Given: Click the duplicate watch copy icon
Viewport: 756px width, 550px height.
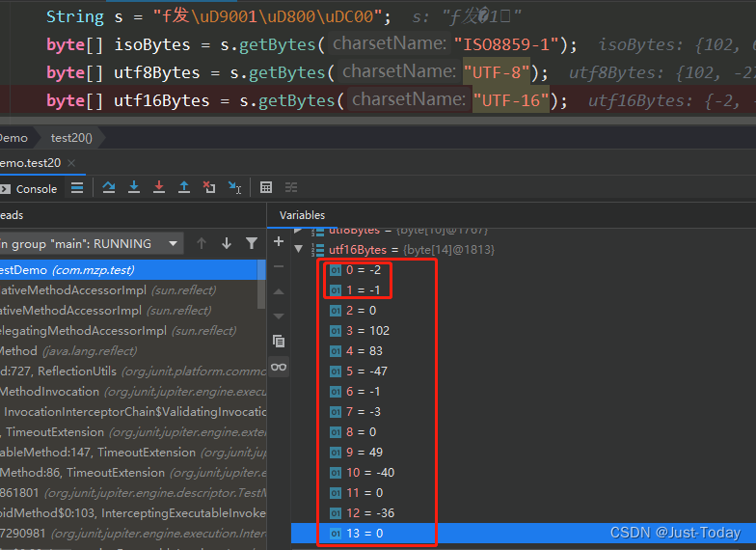Looking at the screenshot, I should (279, 341).
